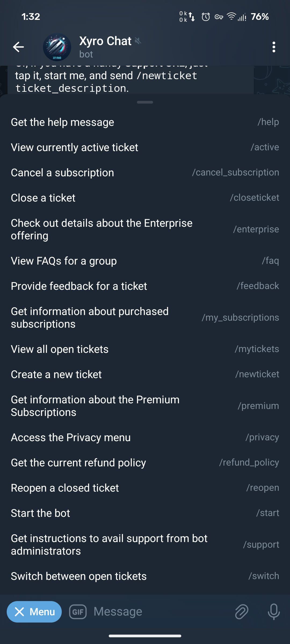290x644 pixels.
Task: Tap the microphone voice message icon
Action: 274,612
